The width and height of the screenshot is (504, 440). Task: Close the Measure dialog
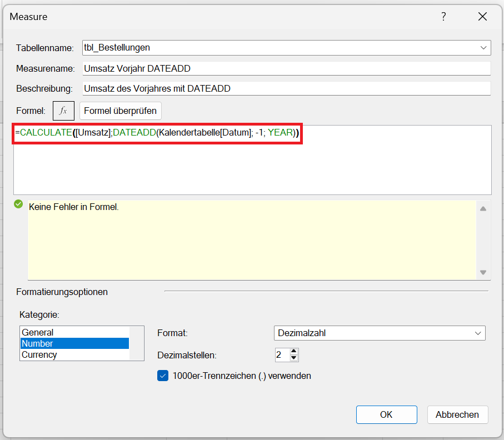pos(482,17)
